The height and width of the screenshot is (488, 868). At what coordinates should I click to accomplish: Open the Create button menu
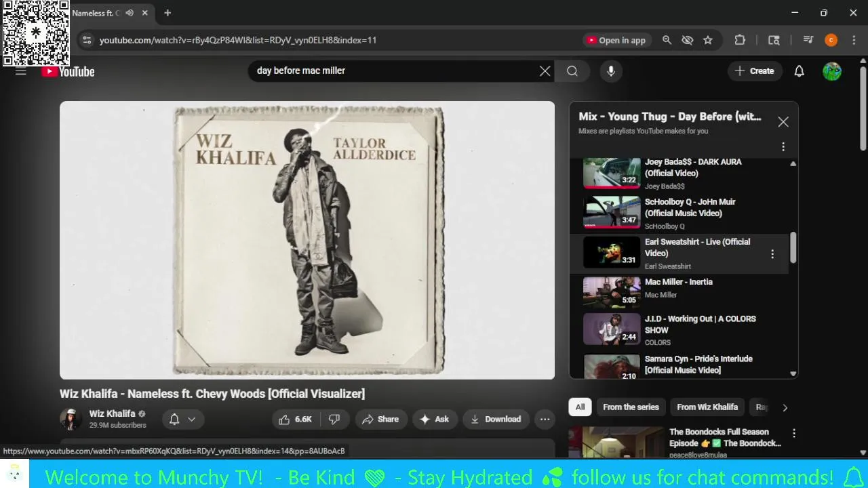pos(754,70)
